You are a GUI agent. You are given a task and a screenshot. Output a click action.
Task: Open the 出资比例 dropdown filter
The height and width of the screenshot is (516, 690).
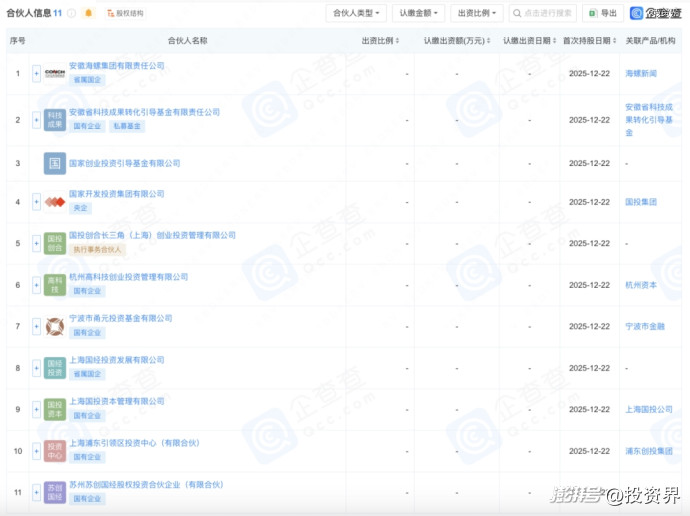477,13
